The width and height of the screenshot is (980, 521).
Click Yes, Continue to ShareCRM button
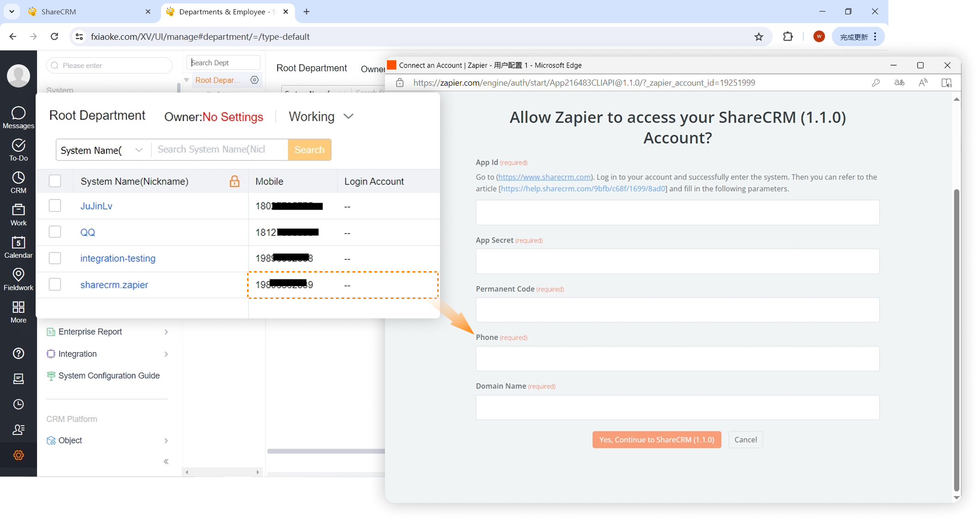pyautogui.click(x=657, y=440)
